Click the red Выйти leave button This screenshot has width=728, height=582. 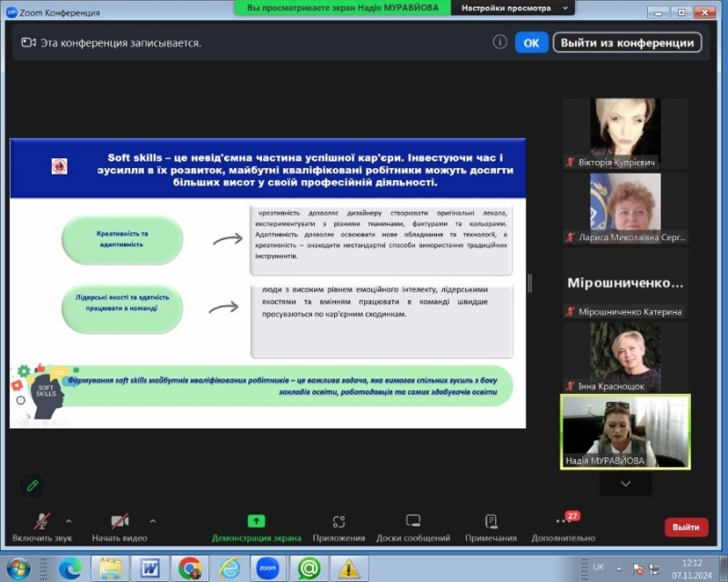point(685,527)
